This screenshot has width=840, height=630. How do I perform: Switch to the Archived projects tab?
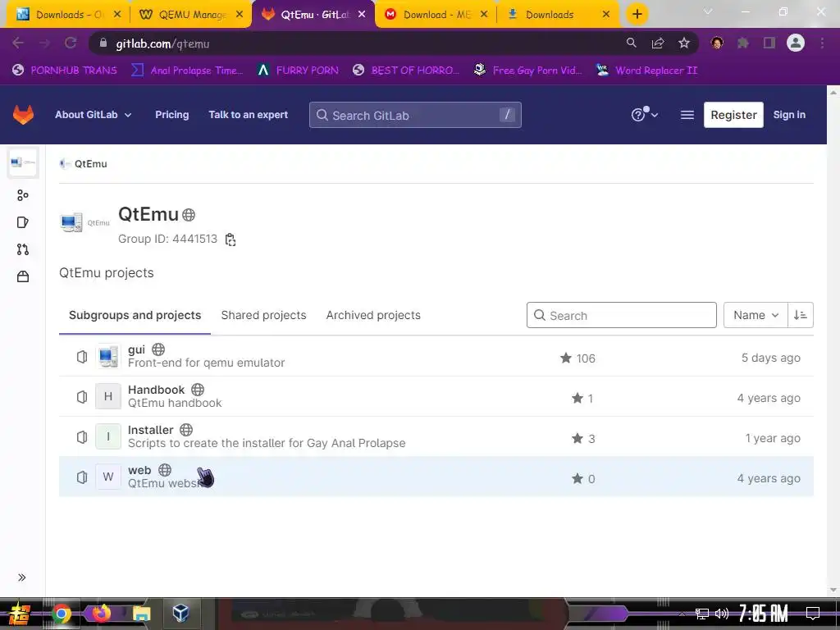click(x=373, y=315)
